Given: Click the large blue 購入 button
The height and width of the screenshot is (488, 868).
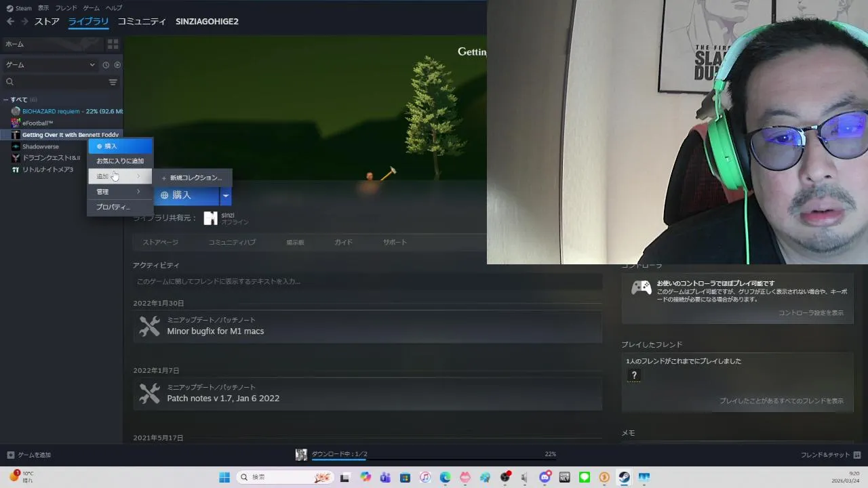Looking at the screenshot, I should (186, 195).
